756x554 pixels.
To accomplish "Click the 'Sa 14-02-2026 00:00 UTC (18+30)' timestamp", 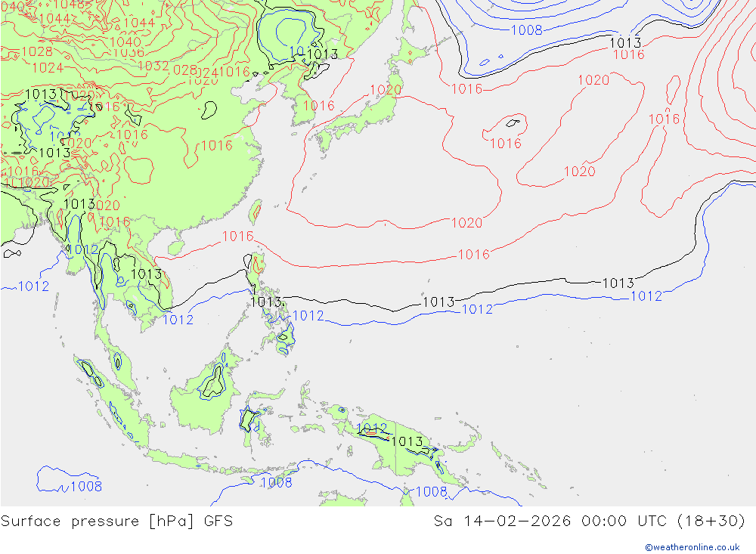I will point(589,522).
